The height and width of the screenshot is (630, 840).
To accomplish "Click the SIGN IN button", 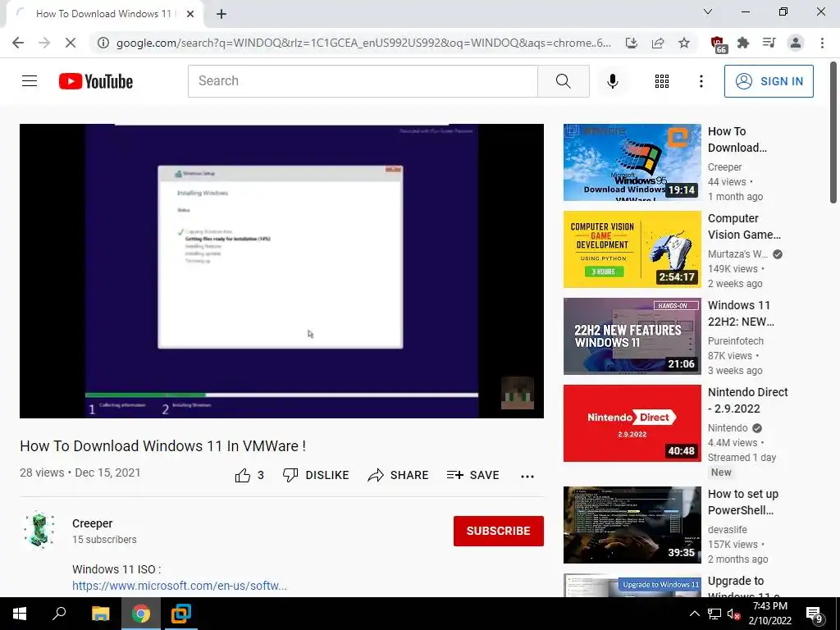I will pyautogui.click(x=768, y=81).
